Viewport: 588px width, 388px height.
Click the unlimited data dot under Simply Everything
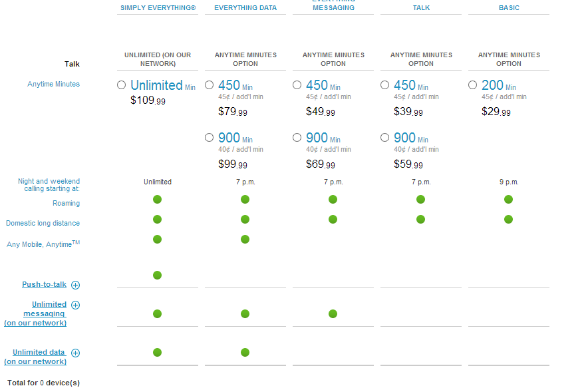[157, 353]
